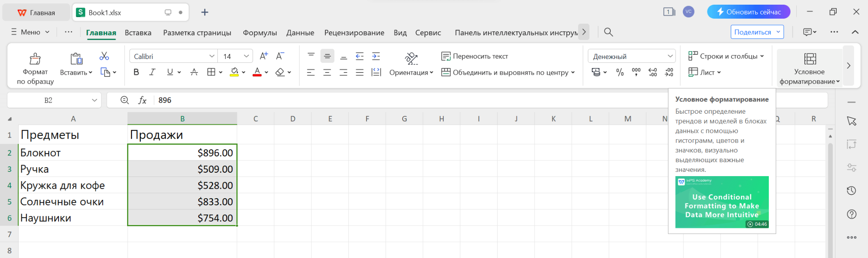Play the Conditional Formatting tutorial video thumbnail
The width and height of the screenshot is (868, 258).
click(x=721, y=202)
